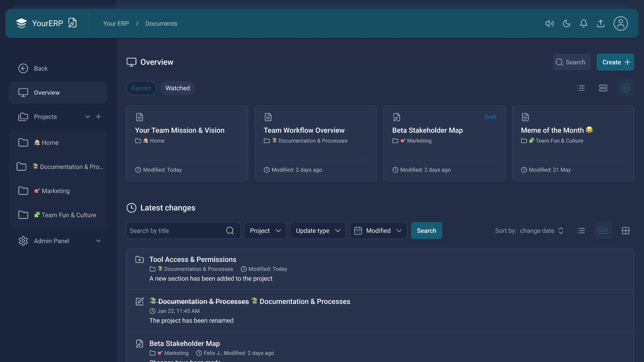644x362 pixels.
Task: Select the Recent tab
Action: point(141,88)
